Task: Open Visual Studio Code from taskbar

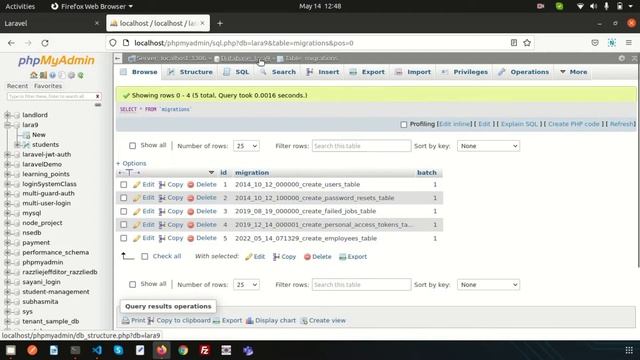Action: 97,350
